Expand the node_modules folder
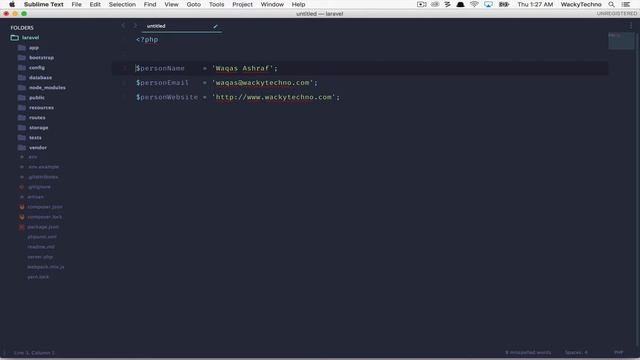Screen dimensions: 640x360 click(x=47, y=88)
